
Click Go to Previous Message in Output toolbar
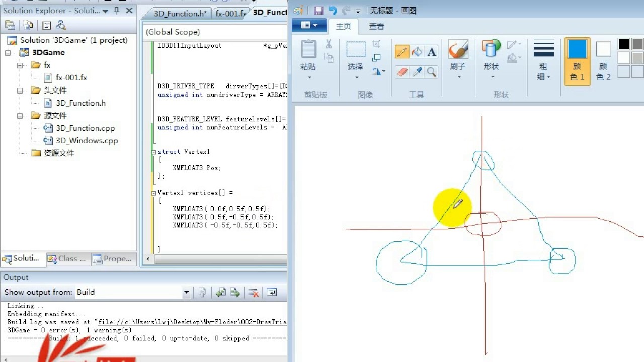coord(220,292)
